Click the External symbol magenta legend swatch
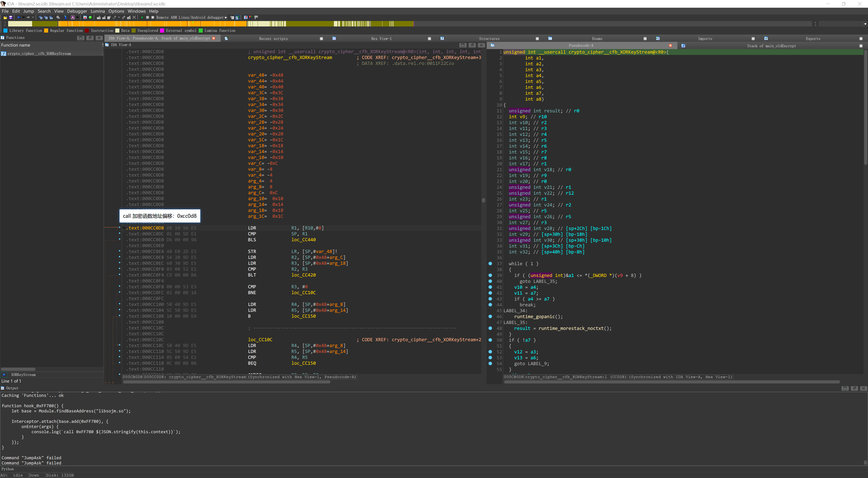This screenshot has height=478, width=868. [162, 31]
